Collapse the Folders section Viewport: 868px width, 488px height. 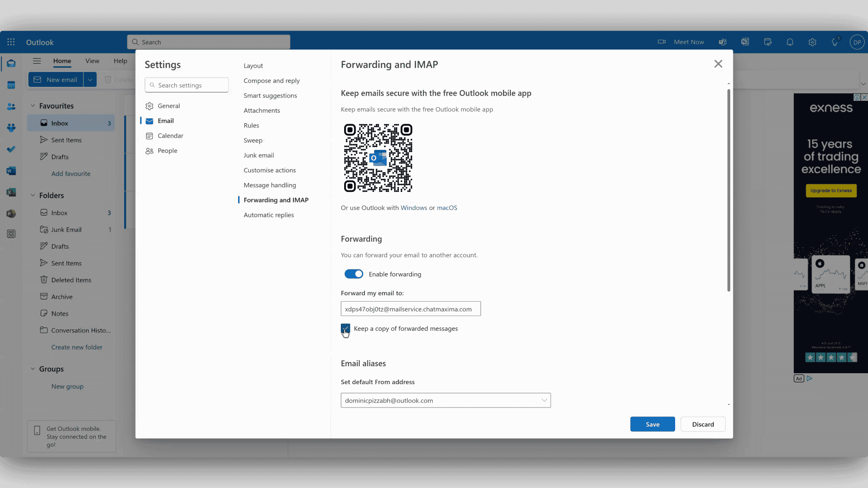pos(33,195)
